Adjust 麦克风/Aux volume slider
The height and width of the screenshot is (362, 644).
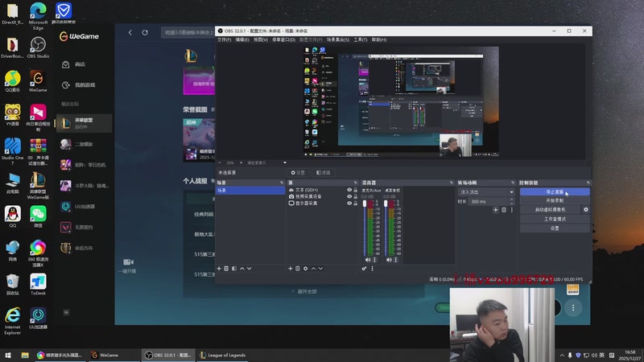(x=365, y=228)
